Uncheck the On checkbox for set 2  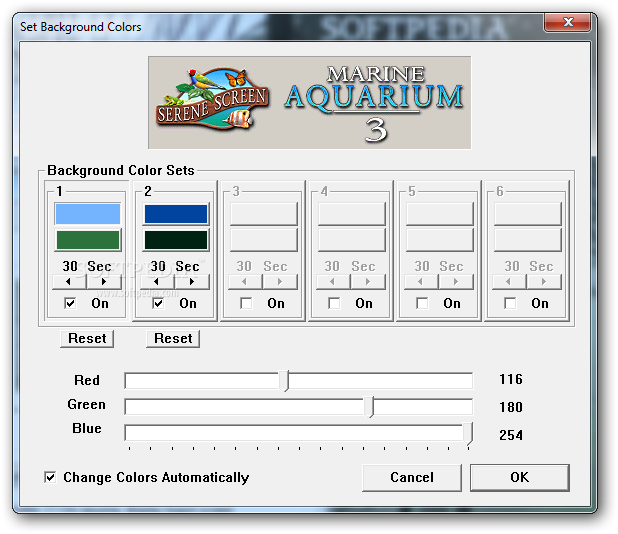click(158, 303)
